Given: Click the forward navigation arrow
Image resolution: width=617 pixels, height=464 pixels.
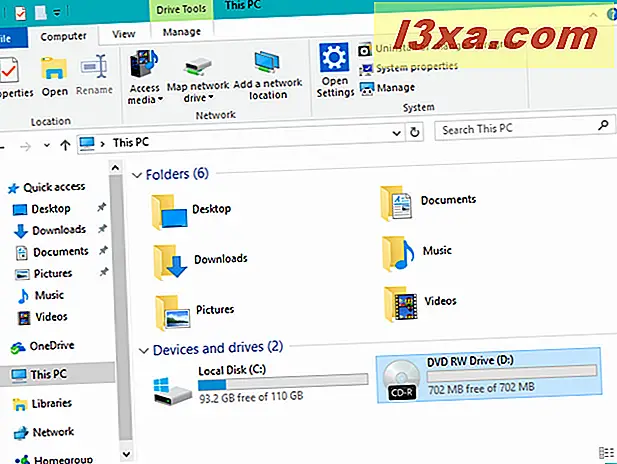Looking at the screenshot, I should click(x=25, y=147).
